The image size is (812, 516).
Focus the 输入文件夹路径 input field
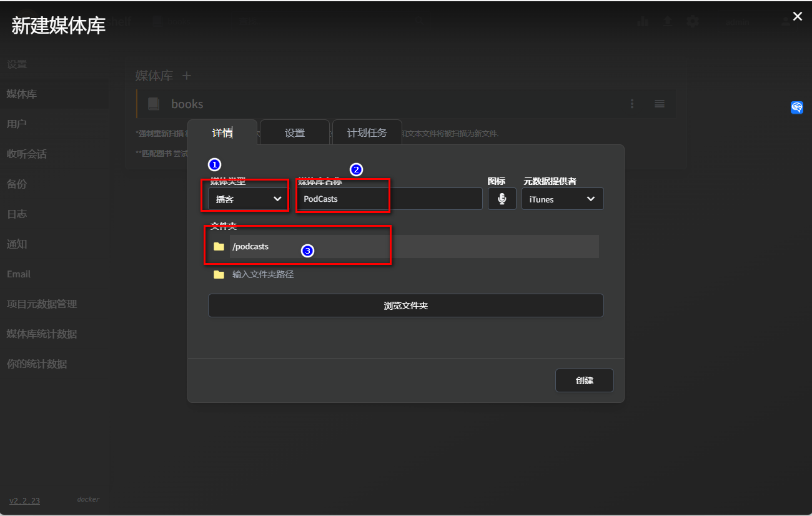tap(412, 274)
